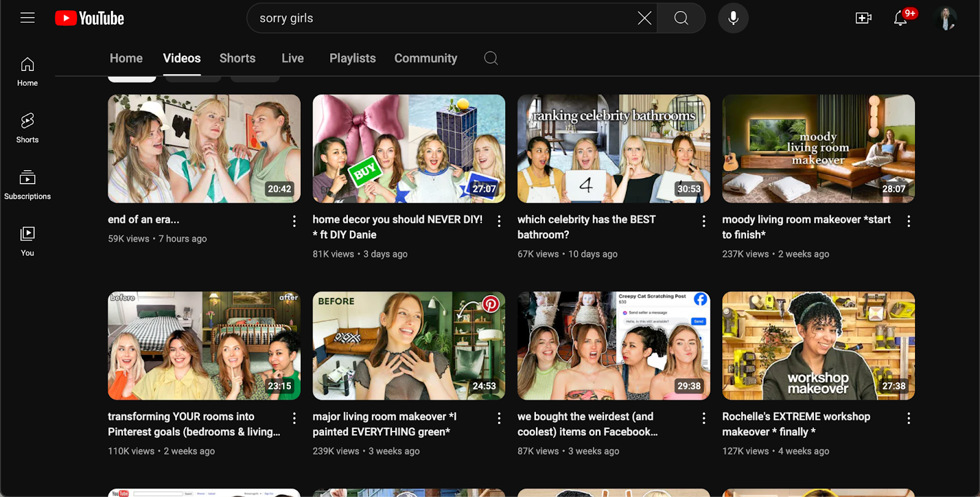The image size is (980, 497).
Task: Click '87K views • 3 weeks ago' text
Action: (568, 451)
